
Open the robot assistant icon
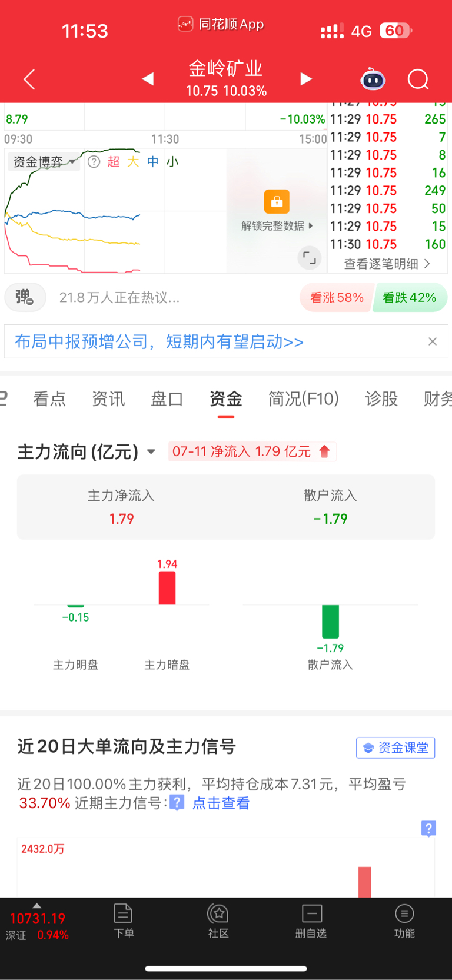(x=373, y=79)
